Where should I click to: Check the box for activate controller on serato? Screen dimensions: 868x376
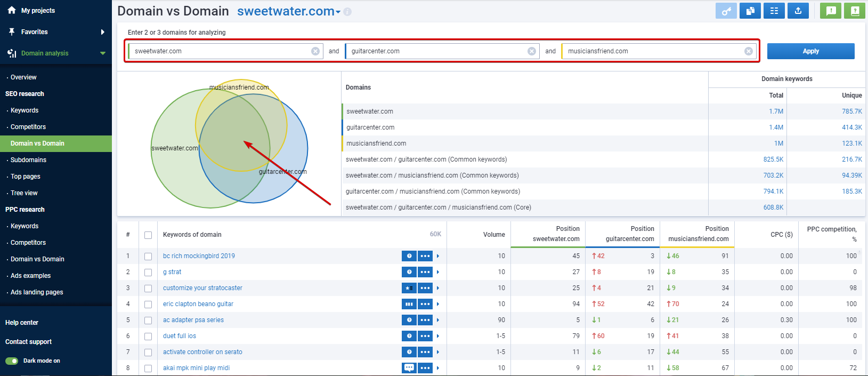pos(148,353)
